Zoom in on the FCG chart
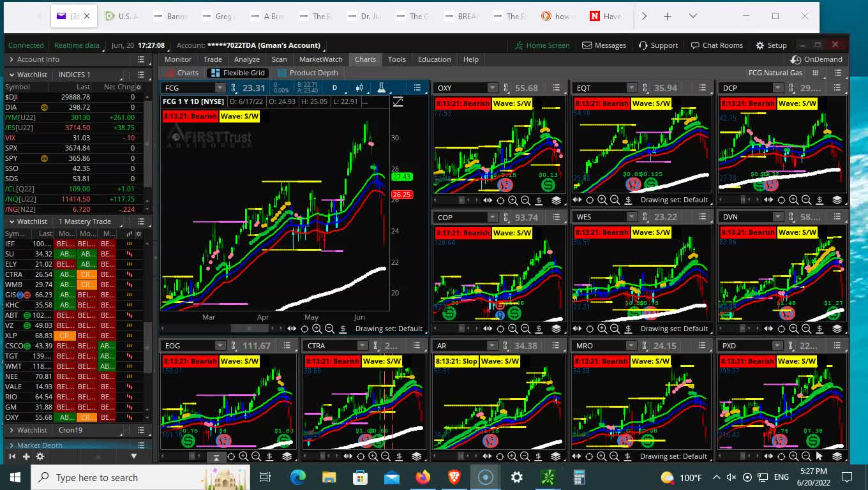Screen dimensions: 868x490 [x=317, y=329]
